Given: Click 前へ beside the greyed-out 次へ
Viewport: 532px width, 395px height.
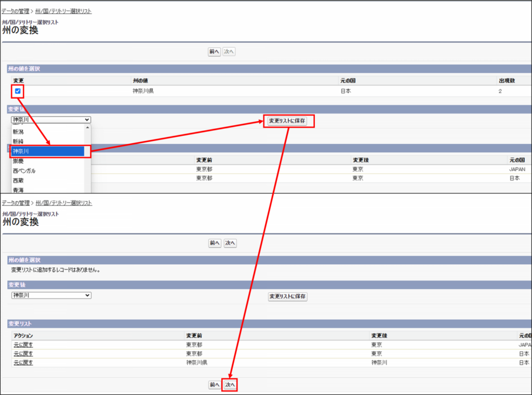Looking at the screenshot, I should 214,51.
